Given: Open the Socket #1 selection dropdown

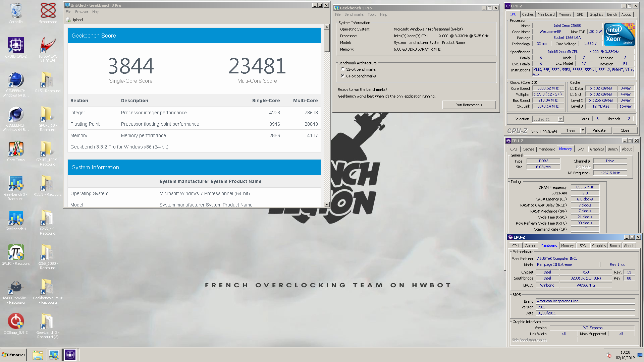Looking at the screenshot, I should tap(548, 119).
